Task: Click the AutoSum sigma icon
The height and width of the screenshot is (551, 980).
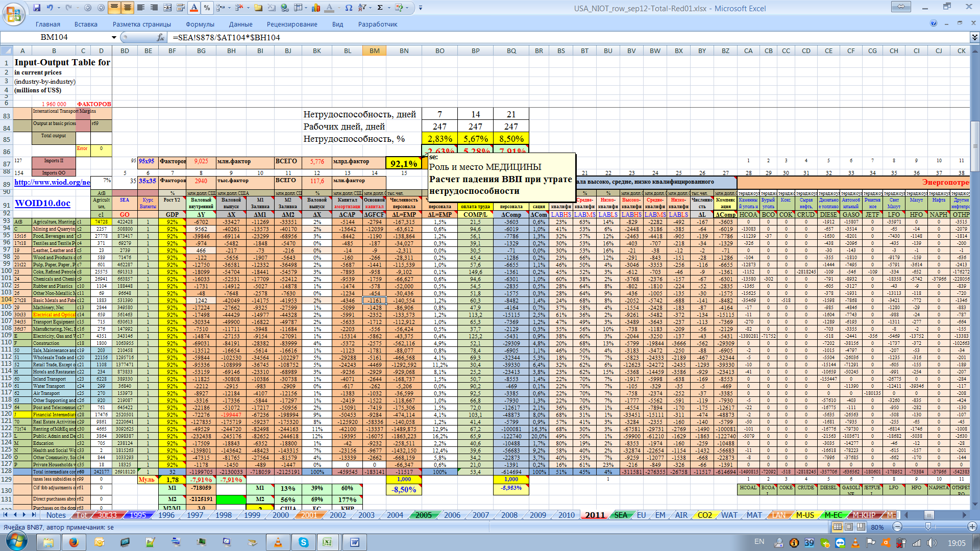Action: coord(380,8)
